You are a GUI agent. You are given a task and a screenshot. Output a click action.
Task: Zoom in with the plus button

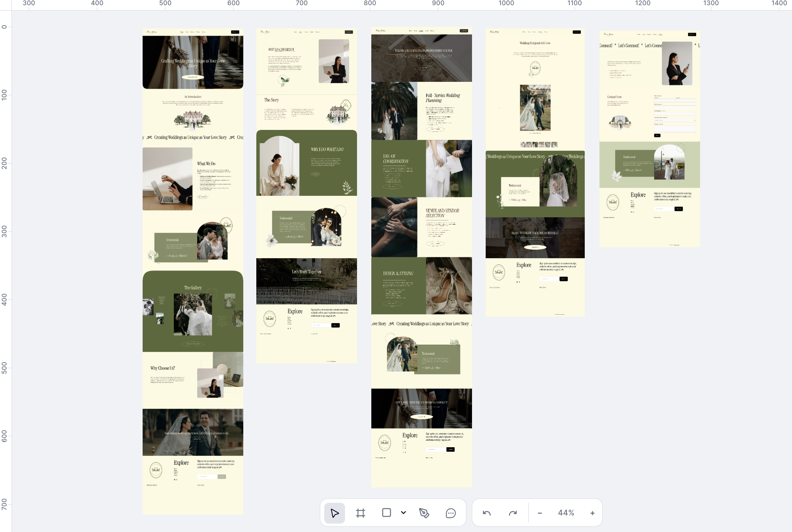tap(592, 513)
